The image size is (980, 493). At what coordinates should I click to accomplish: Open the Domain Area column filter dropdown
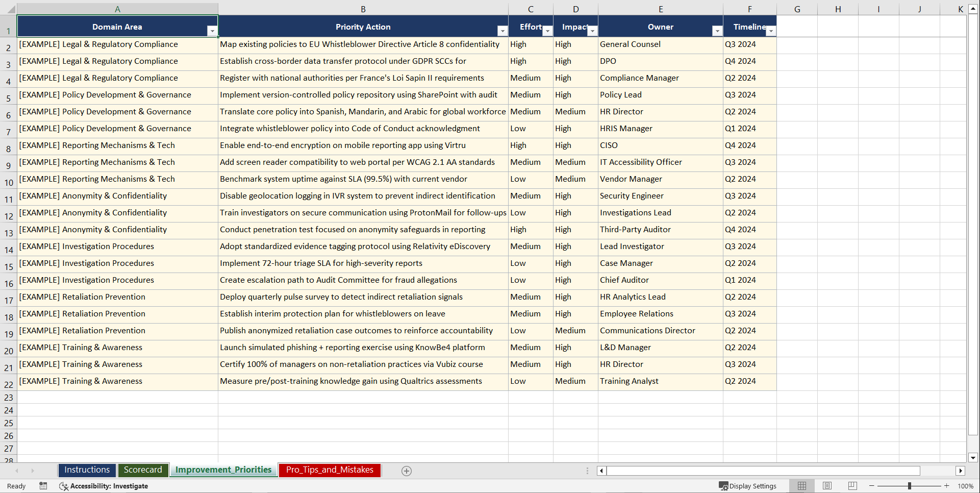(213, 31)
